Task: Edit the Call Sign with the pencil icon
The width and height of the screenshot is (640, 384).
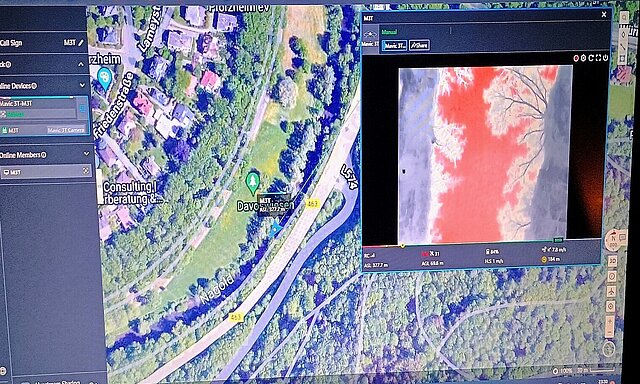Action: click(81, 43)
